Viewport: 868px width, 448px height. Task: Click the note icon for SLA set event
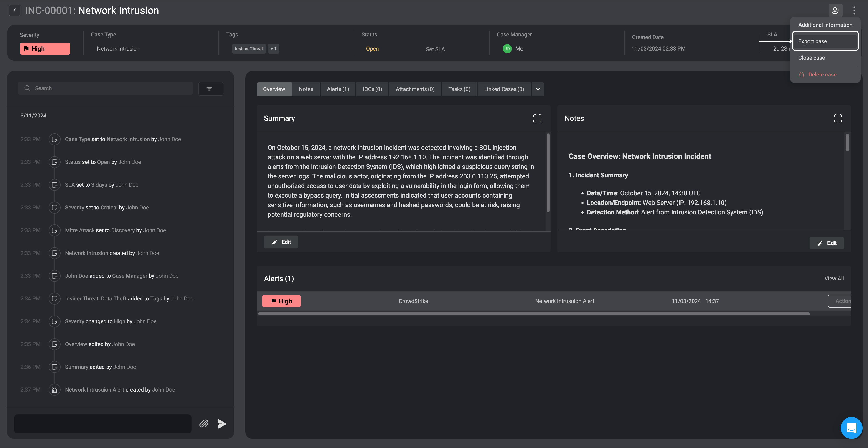point(55,185)
